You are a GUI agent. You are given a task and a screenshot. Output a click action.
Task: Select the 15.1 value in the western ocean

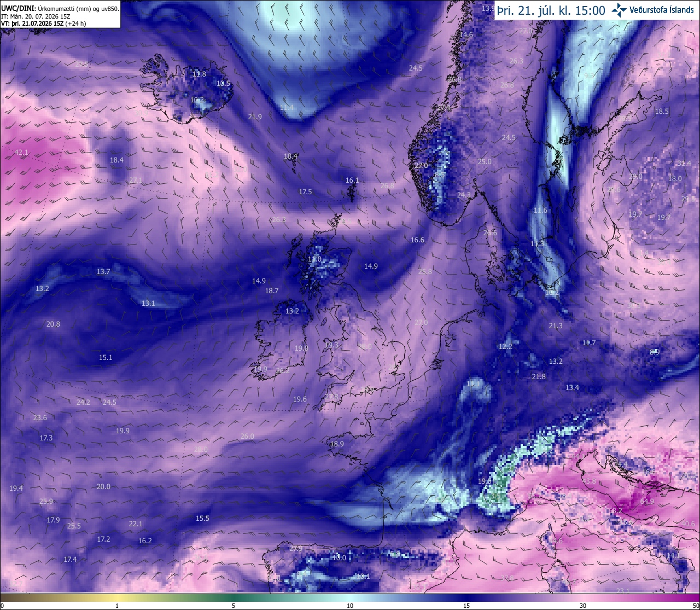point(106,357)
